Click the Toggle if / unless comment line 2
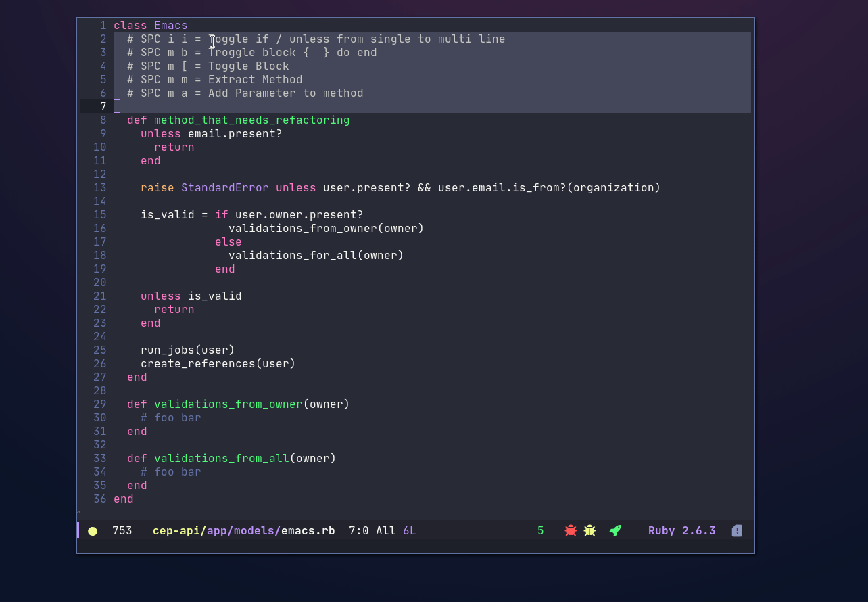This screenshot has height=602, width=868. [316, 39]
